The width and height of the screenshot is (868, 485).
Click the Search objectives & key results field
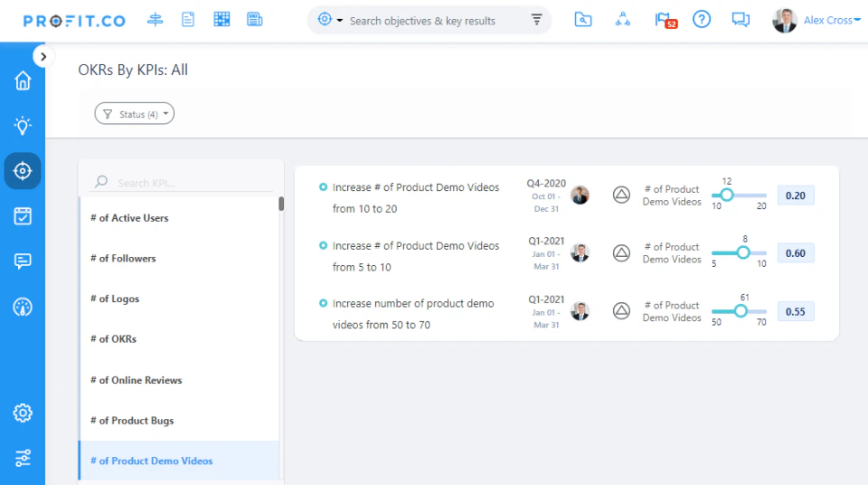[x=422, y=21]
